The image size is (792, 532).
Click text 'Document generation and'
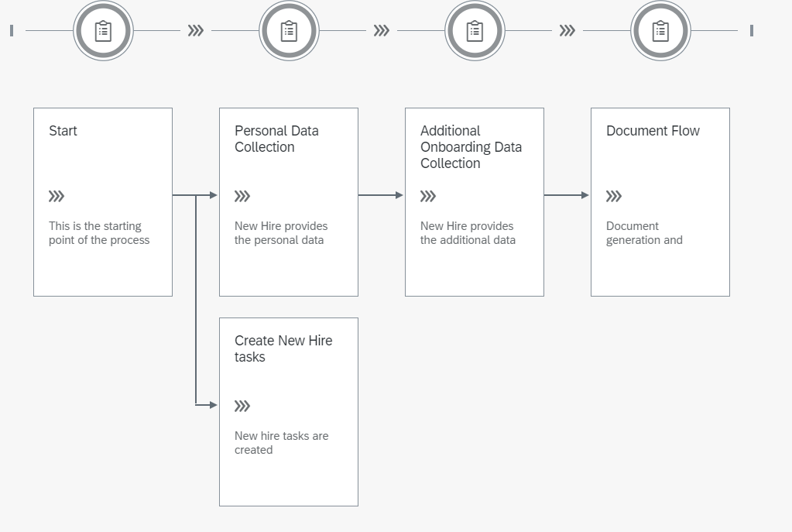(644, 233)
